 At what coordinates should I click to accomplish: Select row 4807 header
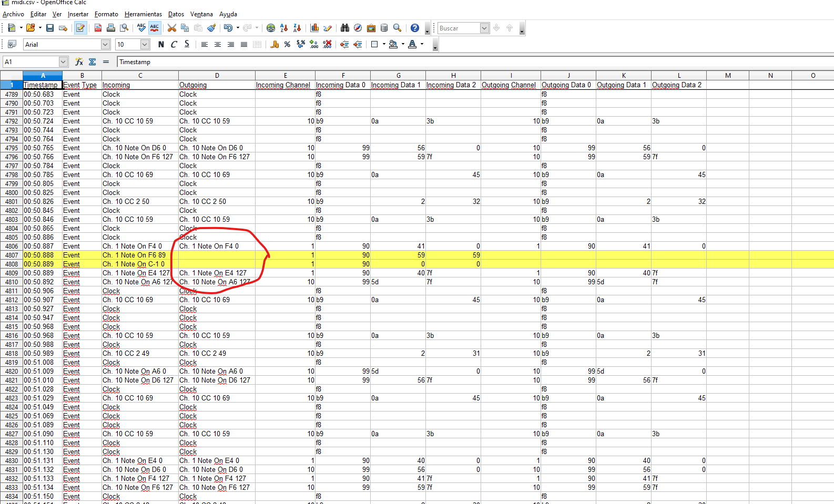click(x=11, y=255)
